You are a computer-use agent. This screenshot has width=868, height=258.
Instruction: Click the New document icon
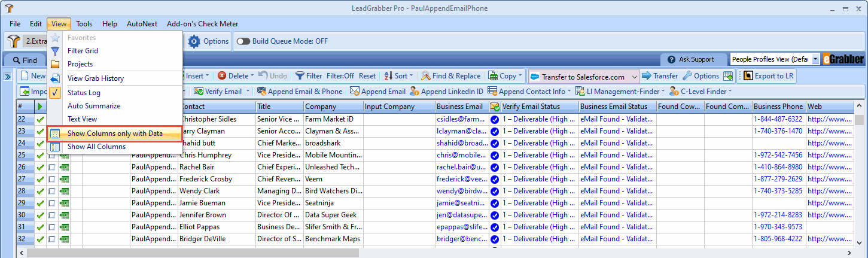[x=25, y=76]
